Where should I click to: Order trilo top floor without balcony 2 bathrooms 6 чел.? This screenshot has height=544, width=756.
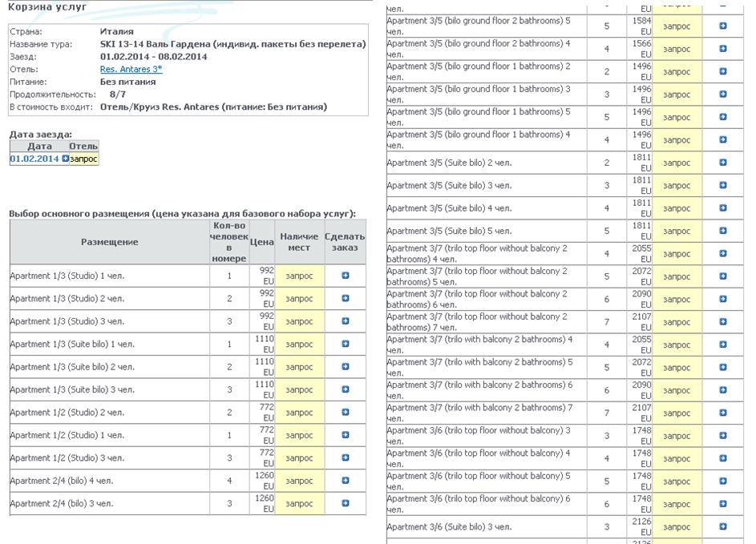click(x=723, y=299)
